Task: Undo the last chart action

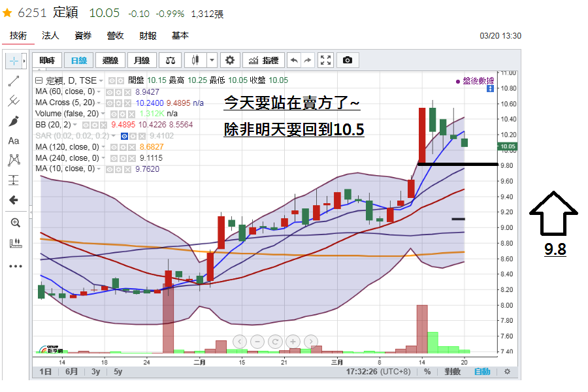Action: pyautogui.click(x=295, y=60)
